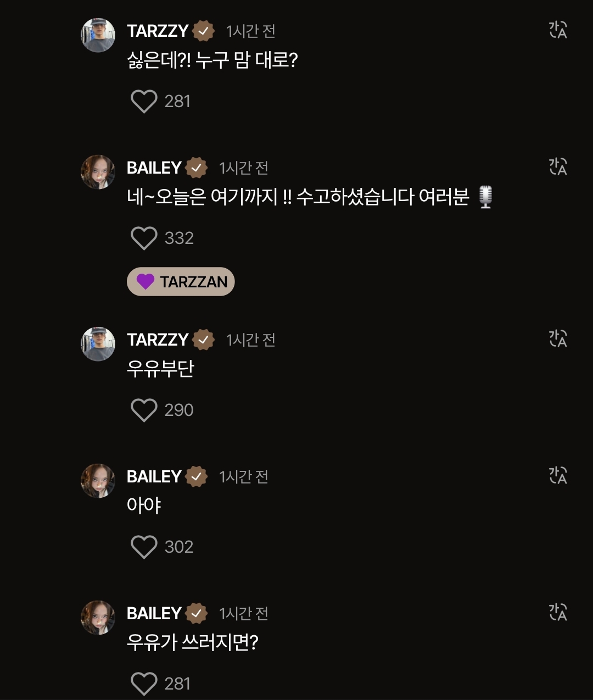Translate TARZZY's '싫은데?!' comment
Image resolution: width=593 pixels, height=700 pixels.
558,30
